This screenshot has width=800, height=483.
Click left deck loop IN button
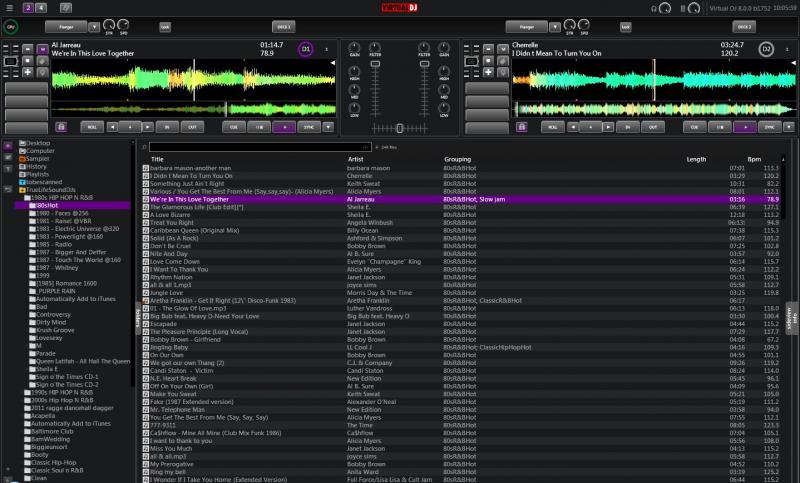pyautogui.click(x=166, y=127)
